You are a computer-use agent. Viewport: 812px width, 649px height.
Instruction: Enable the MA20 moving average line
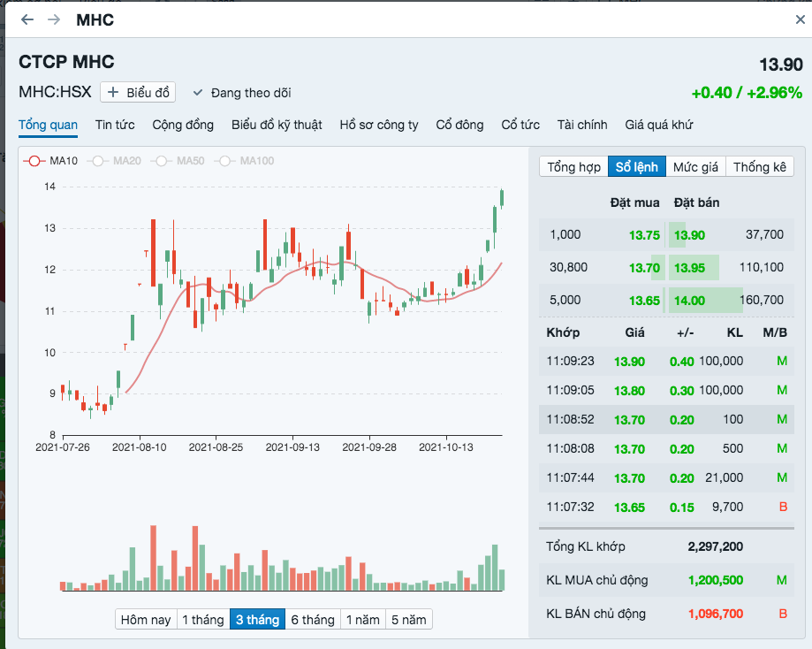click(x=114, y=161)
